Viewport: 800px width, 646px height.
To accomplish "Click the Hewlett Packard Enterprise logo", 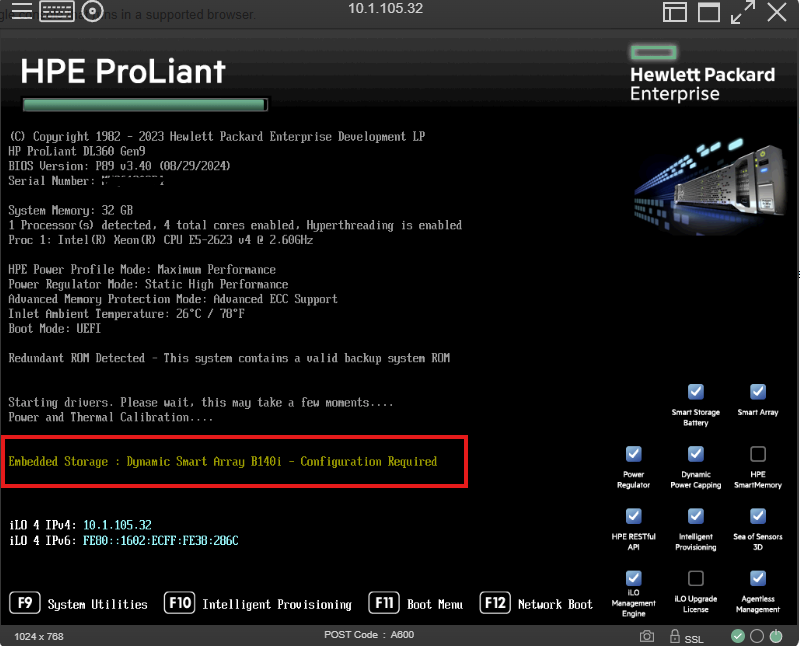I will (703, 74).
